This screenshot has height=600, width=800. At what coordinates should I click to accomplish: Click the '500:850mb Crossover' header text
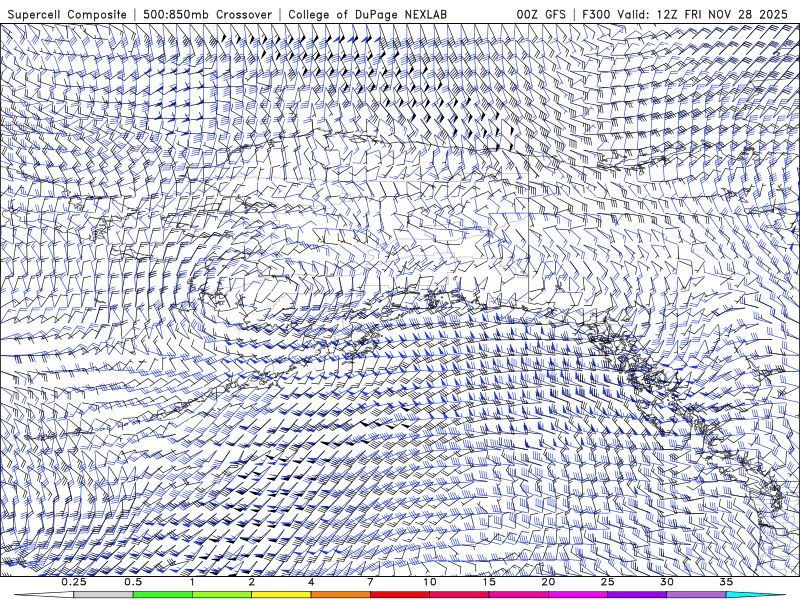208,14
